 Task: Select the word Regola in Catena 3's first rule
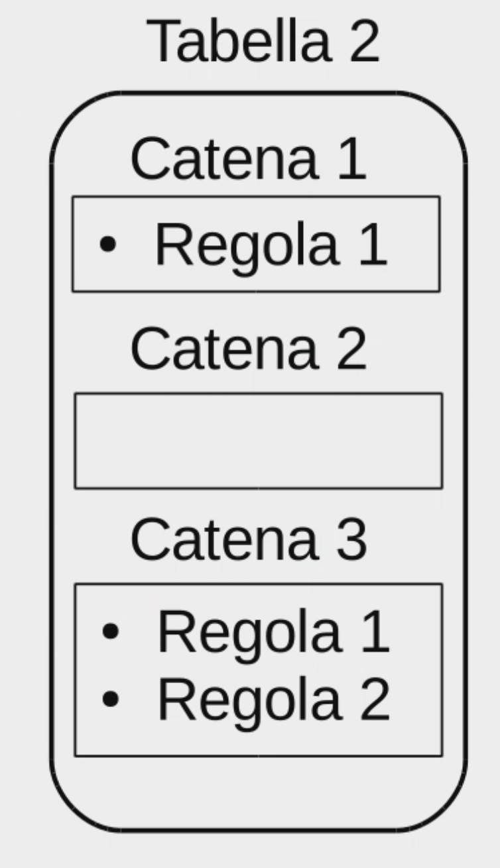click(x=248, y=632)
